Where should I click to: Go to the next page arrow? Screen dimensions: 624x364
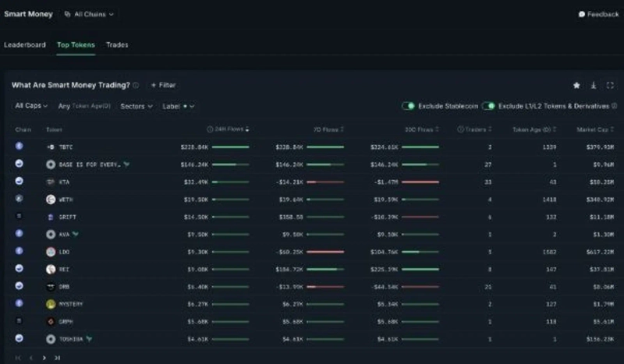44,358
